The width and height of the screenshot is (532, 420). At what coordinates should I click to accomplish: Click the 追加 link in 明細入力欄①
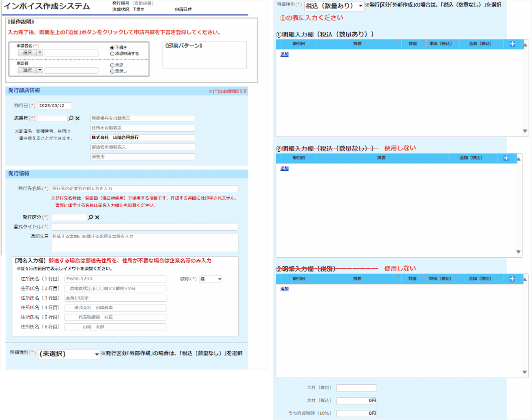[284, 54]
